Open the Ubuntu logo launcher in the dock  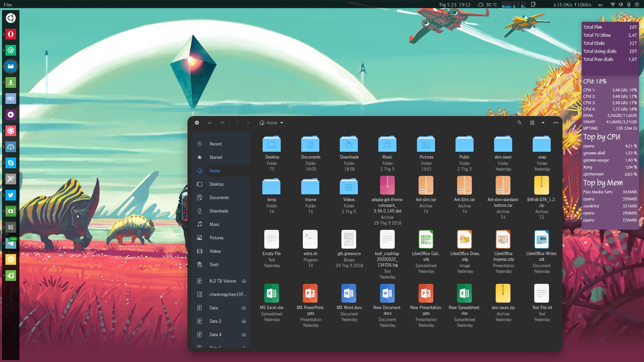(11, 18)
